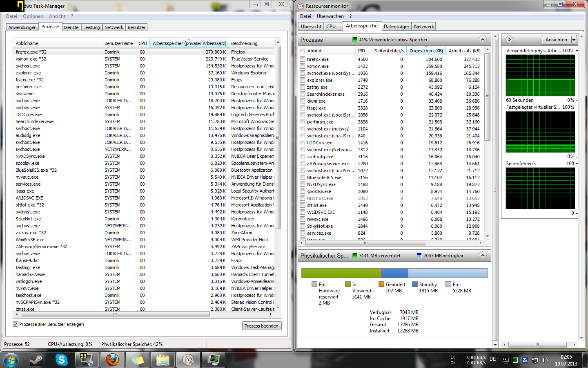
Task: Open the Optionen menu in Task-Manager
Action: point(33,16)
